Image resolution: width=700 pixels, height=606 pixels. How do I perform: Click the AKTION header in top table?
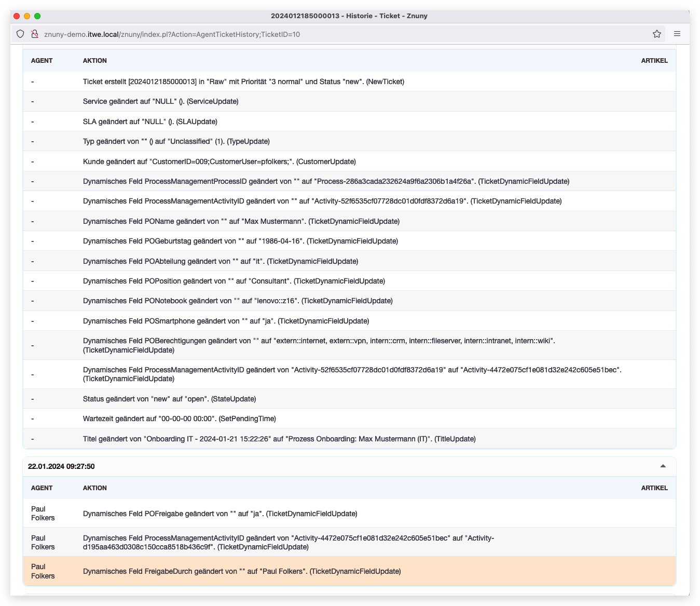click(95, 61)
